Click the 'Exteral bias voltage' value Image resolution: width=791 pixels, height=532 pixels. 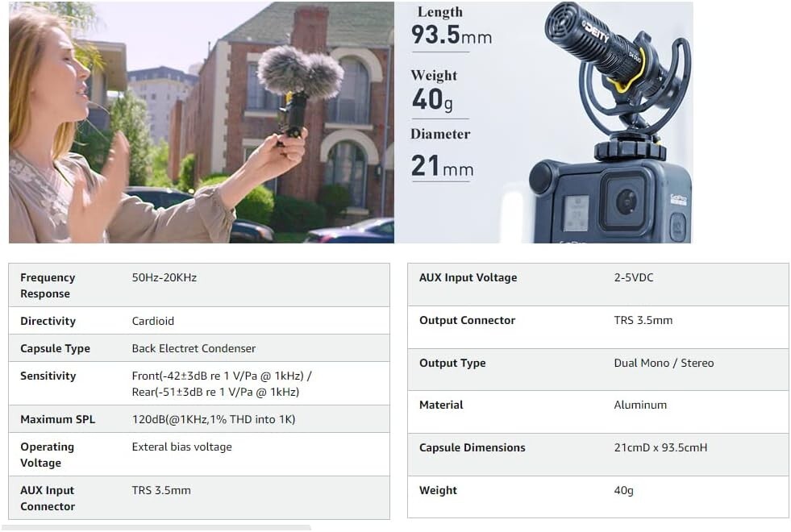click(182, 447)
